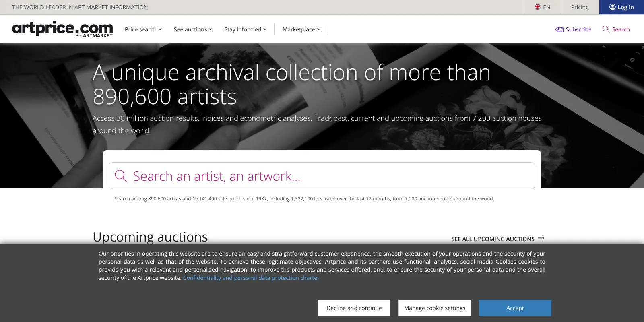This screenshot has width=644, height=322.
Task: Click the 'Search among 890,600 artists' caption
Action: (304, 199)
